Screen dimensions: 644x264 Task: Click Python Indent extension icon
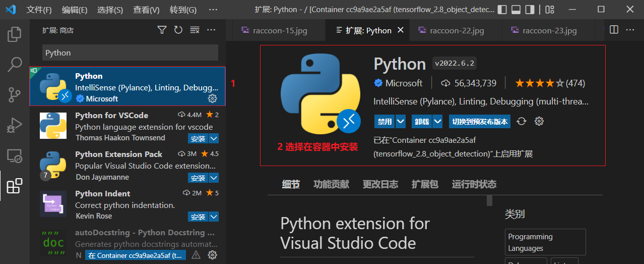53,204
